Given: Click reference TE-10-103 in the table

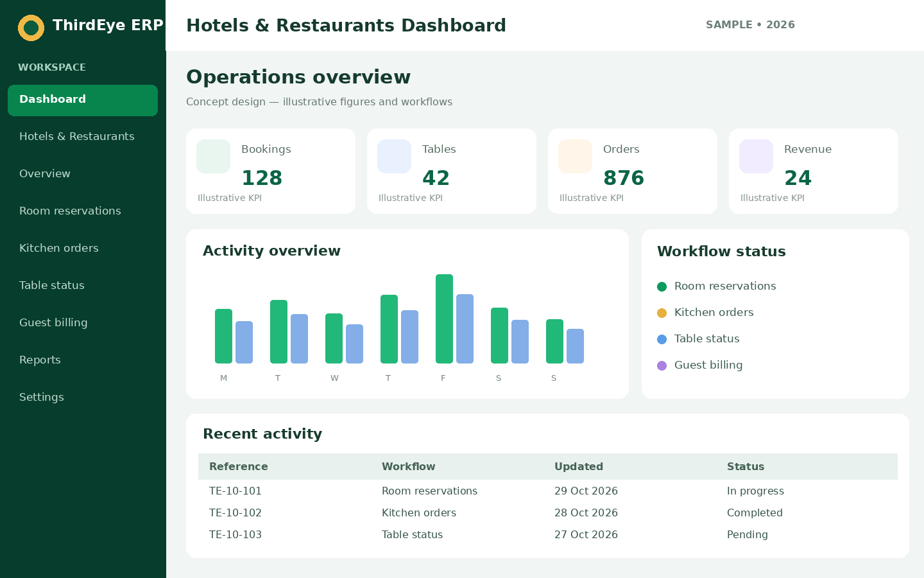Looking at the screenshot, I should click(x=235, y=535).
